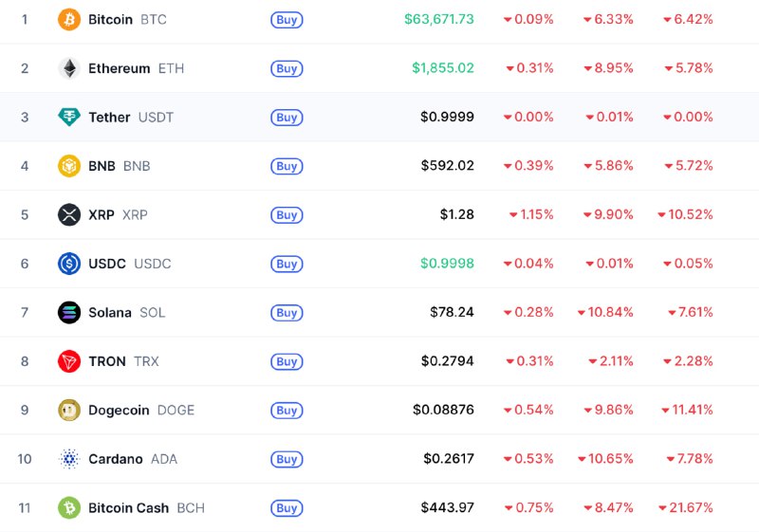759x532 pixels.
Task: Open the Cardano ADA name link
Action: [x=116, y=459]
